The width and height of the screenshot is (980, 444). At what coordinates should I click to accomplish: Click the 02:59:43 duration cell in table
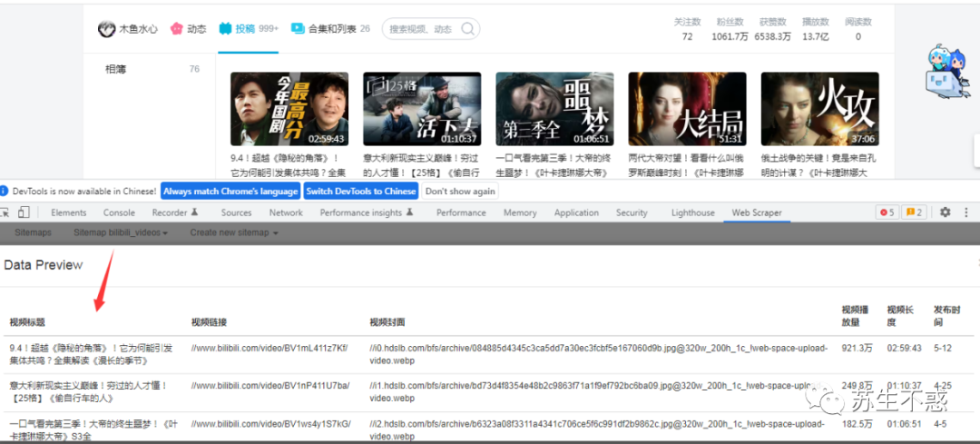click(x=904, y=348)
